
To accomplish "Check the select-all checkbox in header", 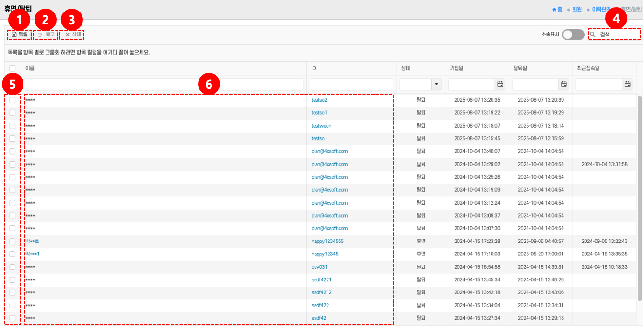I will click(12, 68).
